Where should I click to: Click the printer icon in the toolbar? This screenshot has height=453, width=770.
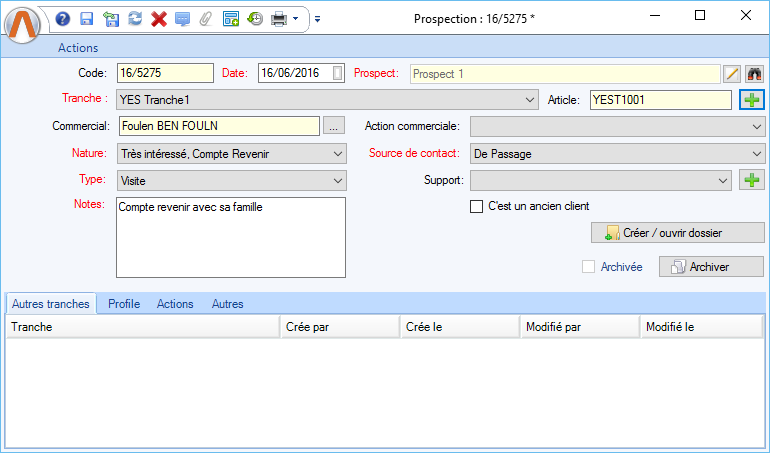(279, 18)
